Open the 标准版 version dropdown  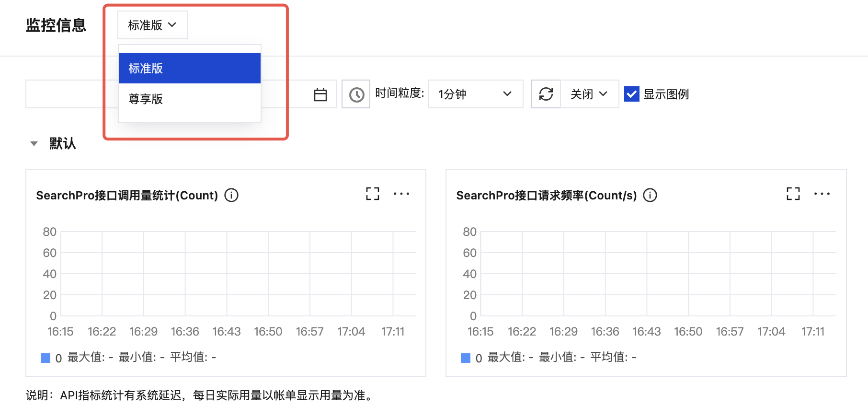[x=153, y=25]
